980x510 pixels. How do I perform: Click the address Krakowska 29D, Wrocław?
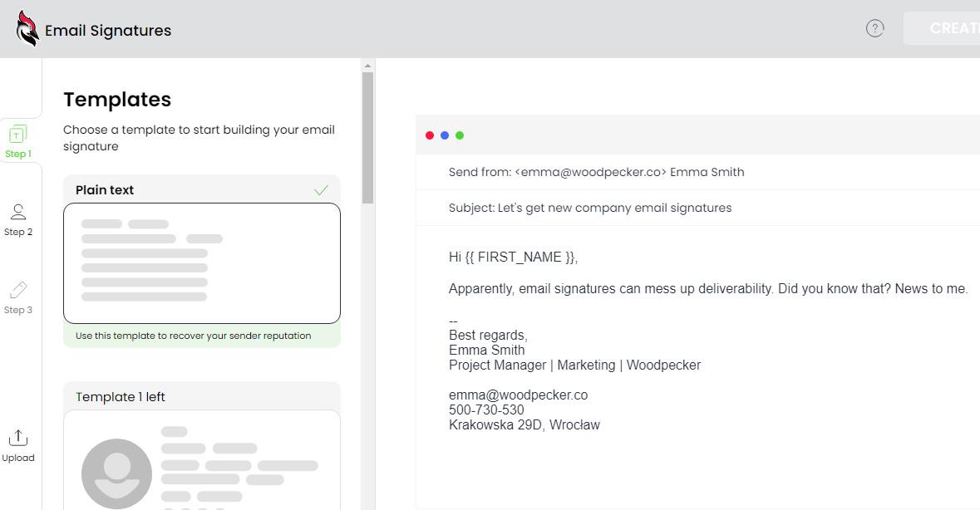tap(524, 425)
